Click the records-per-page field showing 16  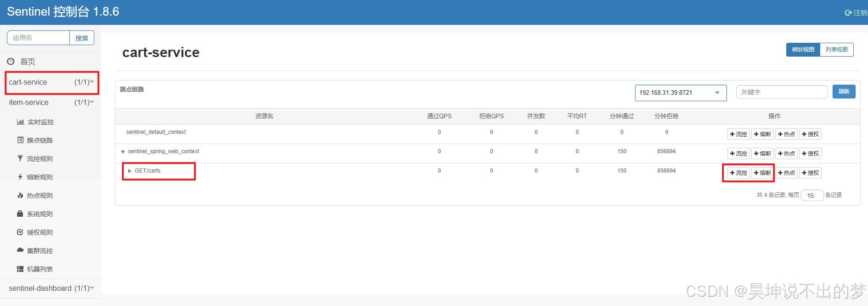(812, 196)
